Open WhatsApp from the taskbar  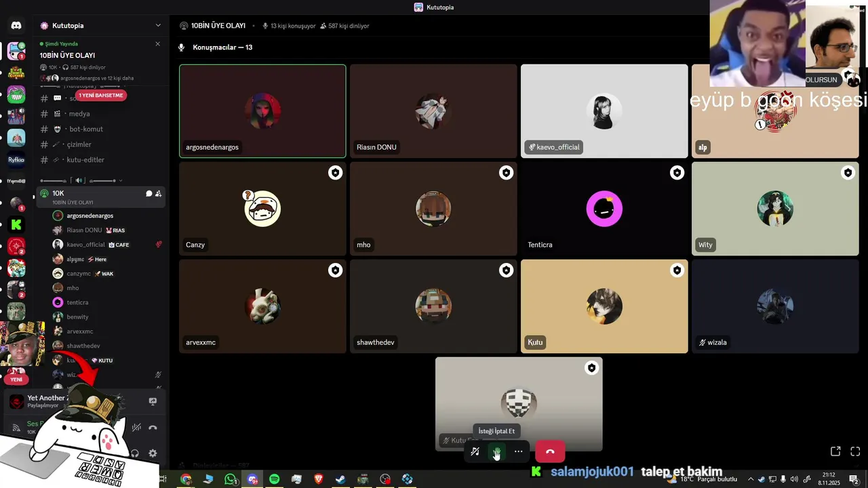click(x=230, y=479)
